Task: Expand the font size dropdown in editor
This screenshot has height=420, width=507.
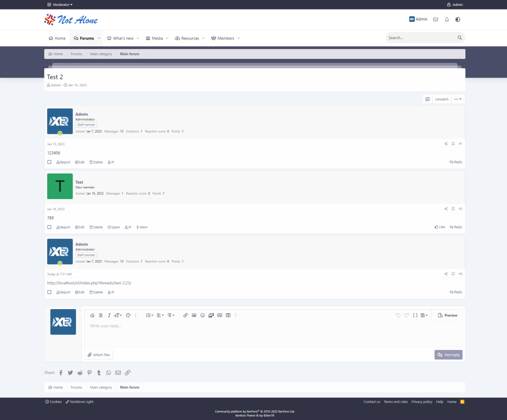Action: [x=118, y=315]
